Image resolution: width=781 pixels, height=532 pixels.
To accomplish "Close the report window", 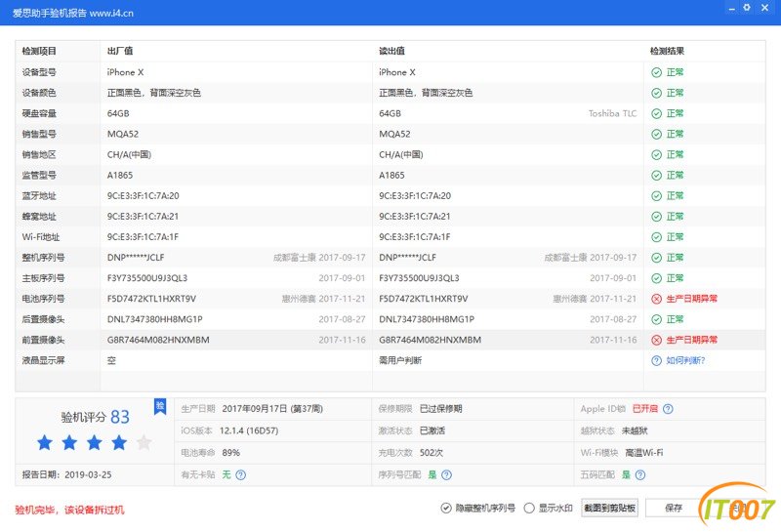I will click(x=764, y=8).
